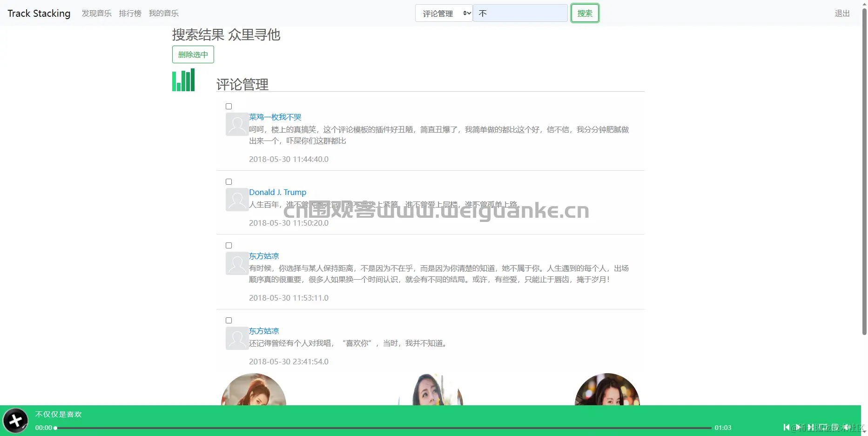Open the 评论管理 search category dropdown

point(444,13)
